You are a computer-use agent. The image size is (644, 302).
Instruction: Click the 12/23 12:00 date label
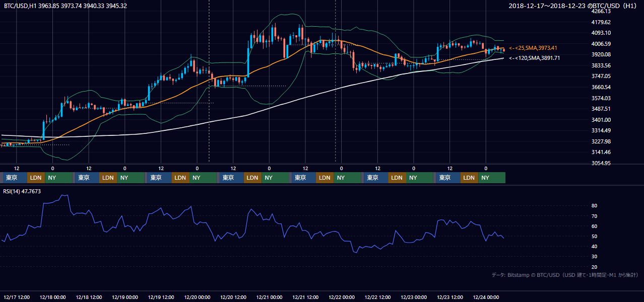click(x=450, y=297)
